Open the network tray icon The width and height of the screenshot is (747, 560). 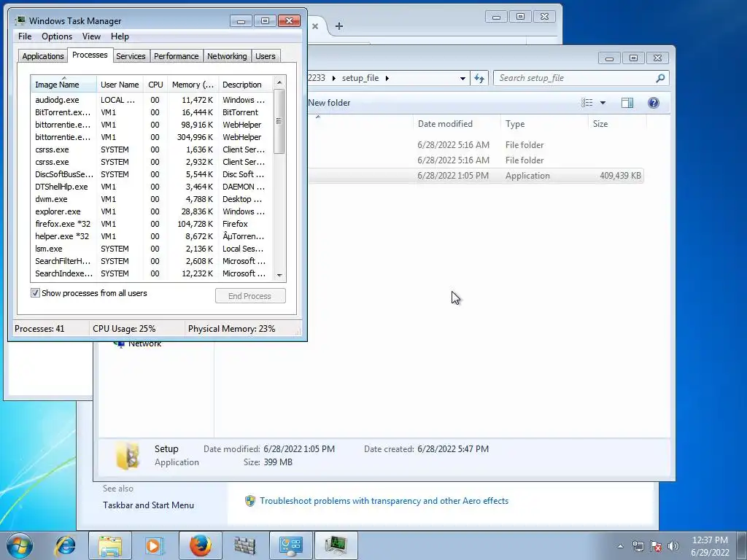coord(638,546)
